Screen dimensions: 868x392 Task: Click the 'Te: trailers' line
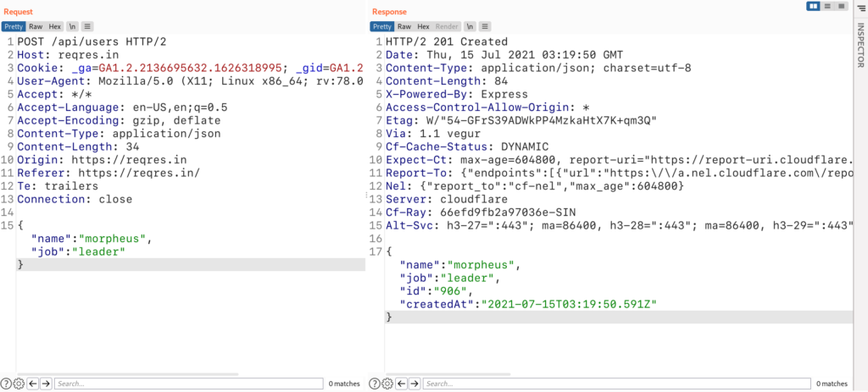tap(58, 186)
